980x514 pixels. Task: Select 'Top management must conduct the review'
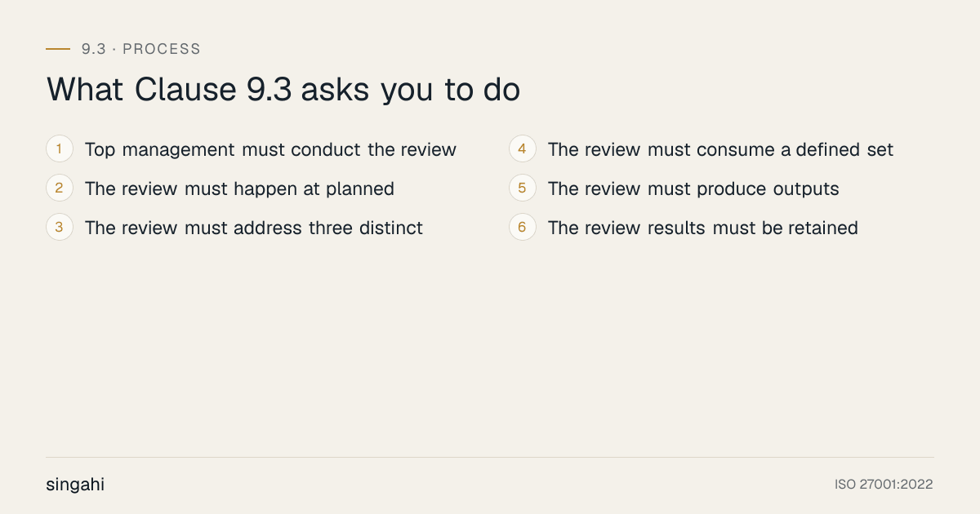pos(270,149)
